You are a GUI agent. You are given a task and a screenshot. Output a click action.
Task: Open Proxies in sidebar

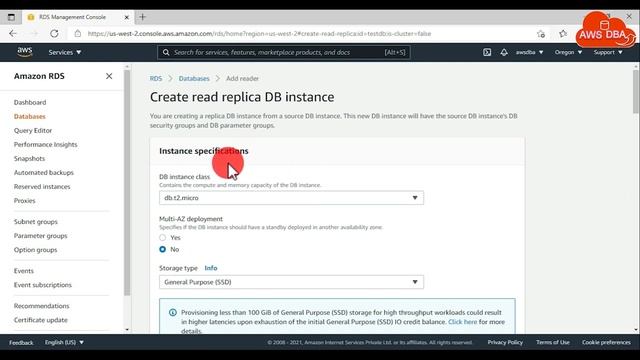[x=24, y=201]
